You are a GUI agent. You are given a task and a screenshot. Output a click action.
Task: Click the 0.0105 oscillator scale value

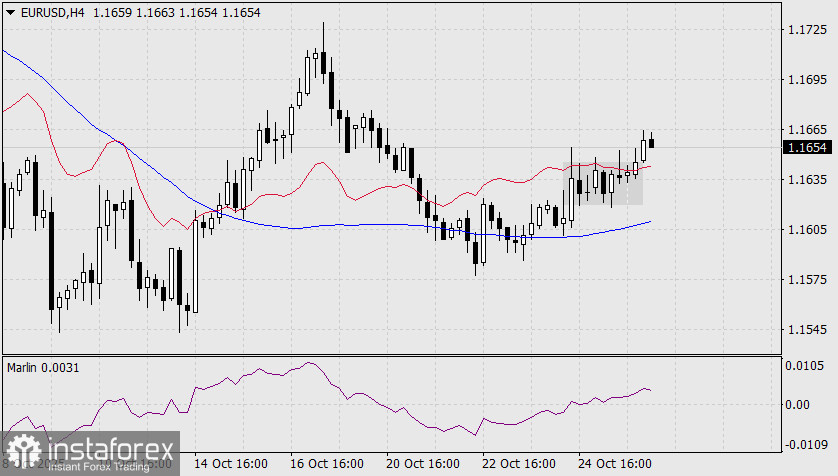tap(804, 365)
